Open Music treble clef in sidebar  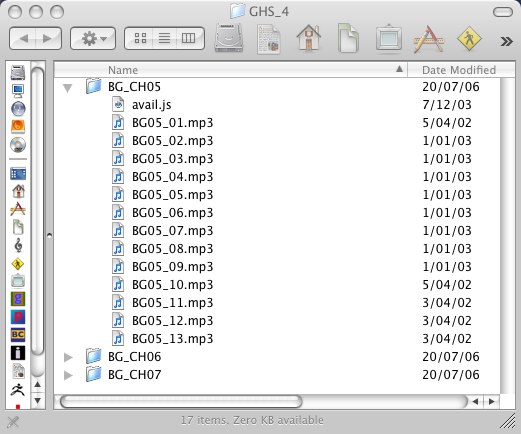click(x=18, y=245)
